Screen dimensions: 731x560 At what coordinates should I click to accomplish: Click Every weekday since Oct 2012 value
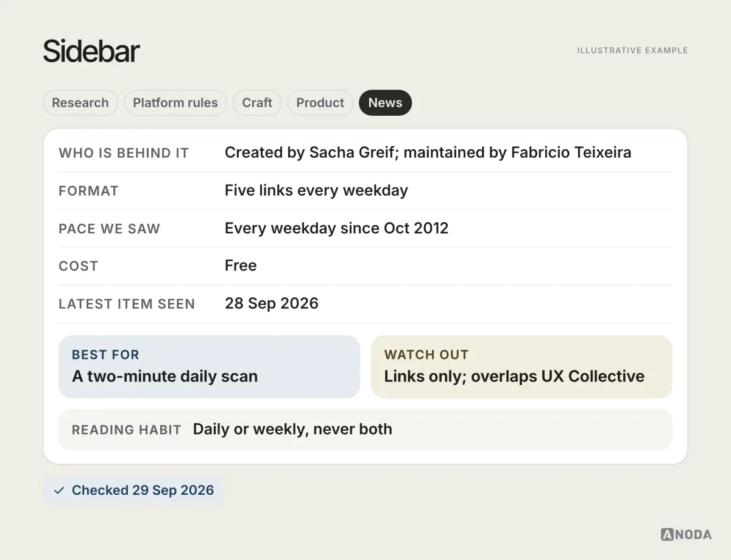[336, 228]
